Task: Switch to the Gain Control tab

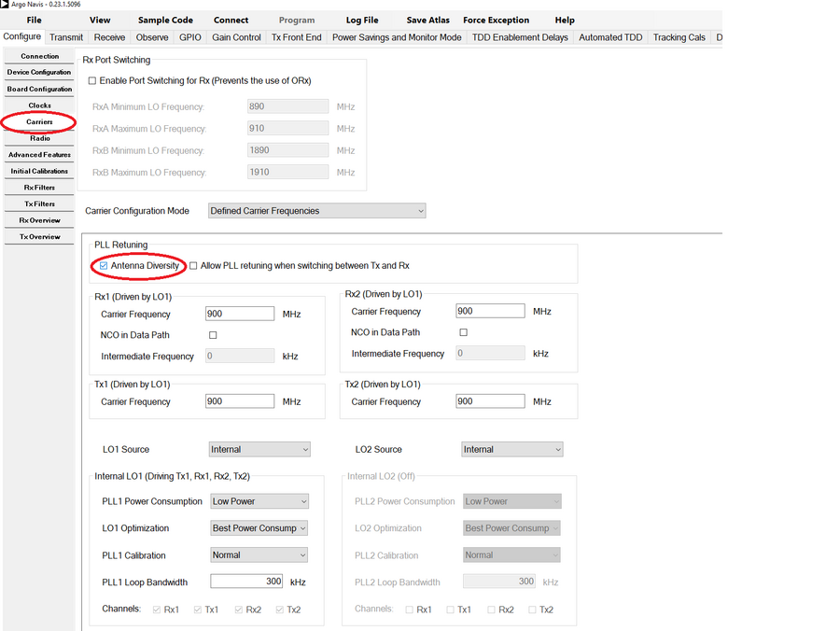Action: coord(236,37)
